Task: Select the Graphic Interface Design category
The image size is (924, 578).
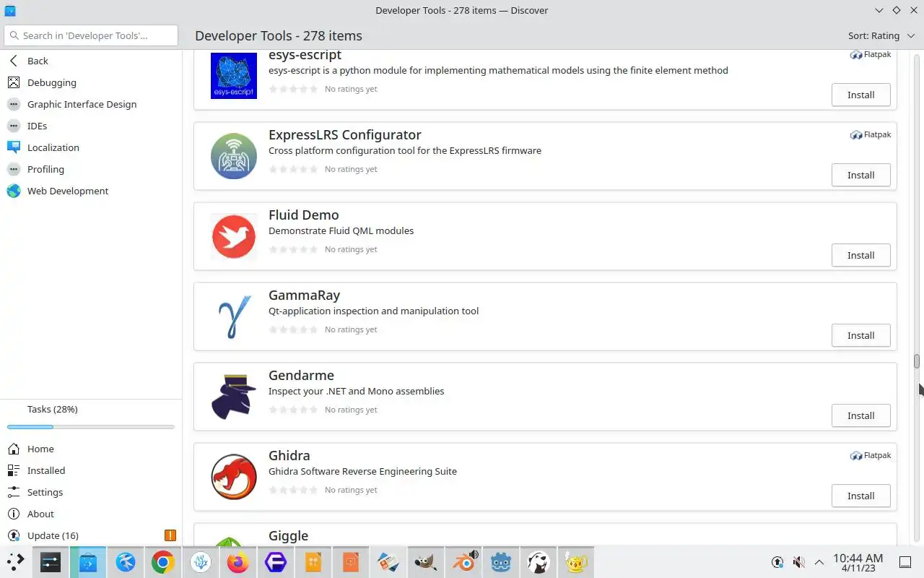Action: (91, 104)
